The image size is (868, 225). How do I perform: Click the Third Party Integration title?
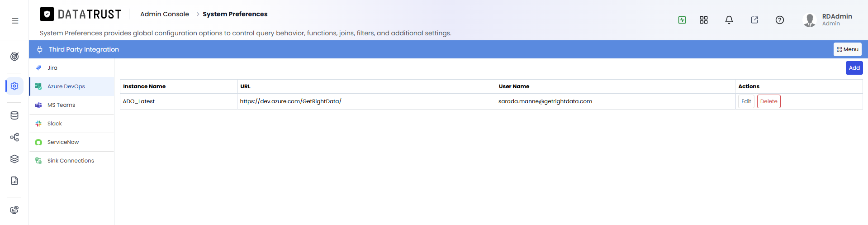click(84, 49)
